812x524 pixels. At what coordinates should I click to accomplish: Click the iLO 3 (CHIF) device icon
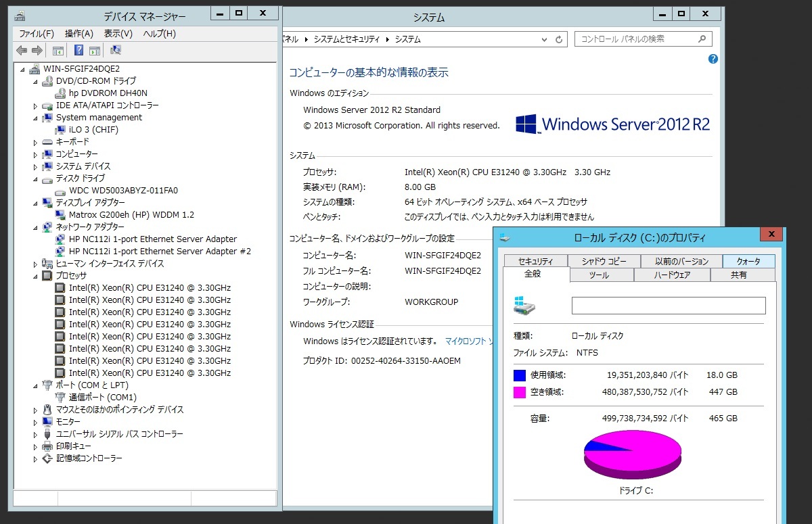point(60,129)
